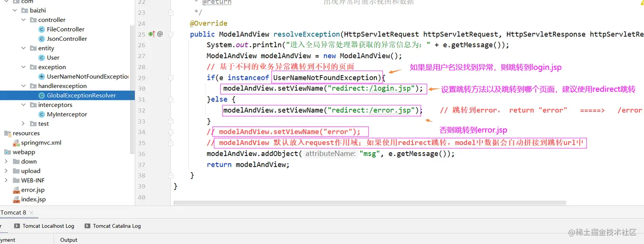
Task: Collapse the handlerexception package
Action: 23,86
